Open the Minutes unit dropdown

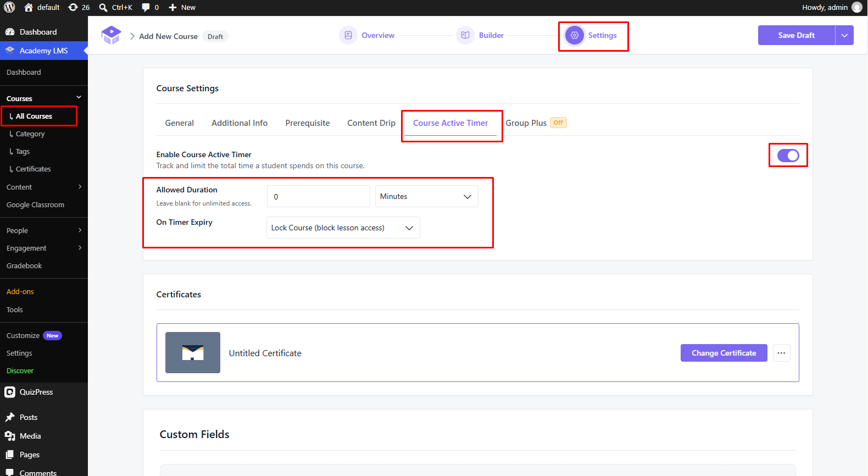coord(427,196)
